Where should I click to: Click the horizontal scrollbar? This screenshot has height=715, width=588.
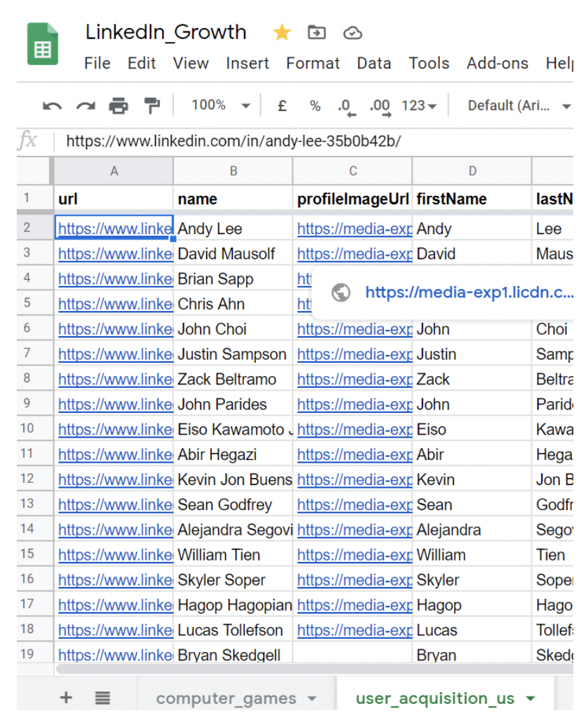coord(314,669)
